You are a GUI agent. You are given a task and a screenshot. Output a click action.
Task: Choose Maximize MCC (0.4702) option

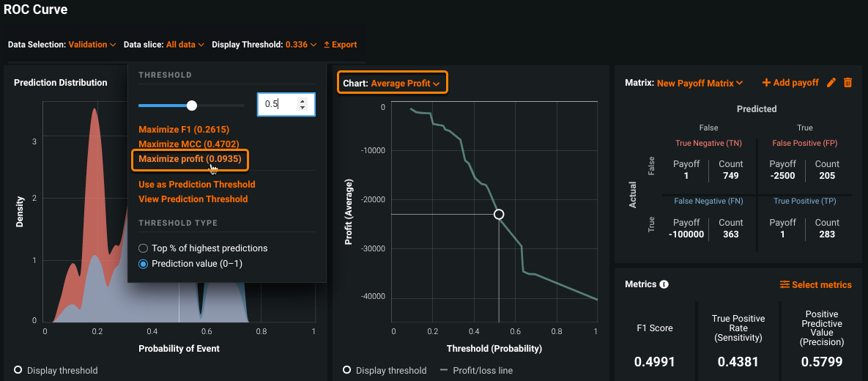[188, 144]
